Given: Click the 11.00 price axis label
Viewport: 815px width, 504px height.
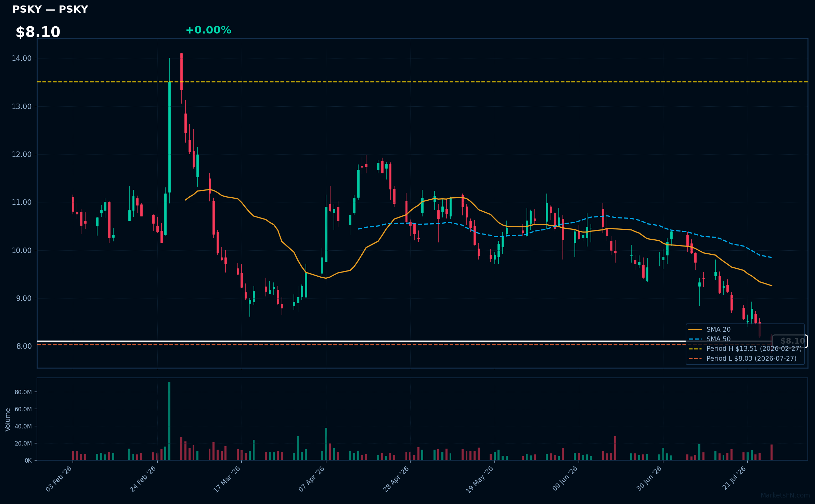Looking at the screenshot, I should [22, 202].
